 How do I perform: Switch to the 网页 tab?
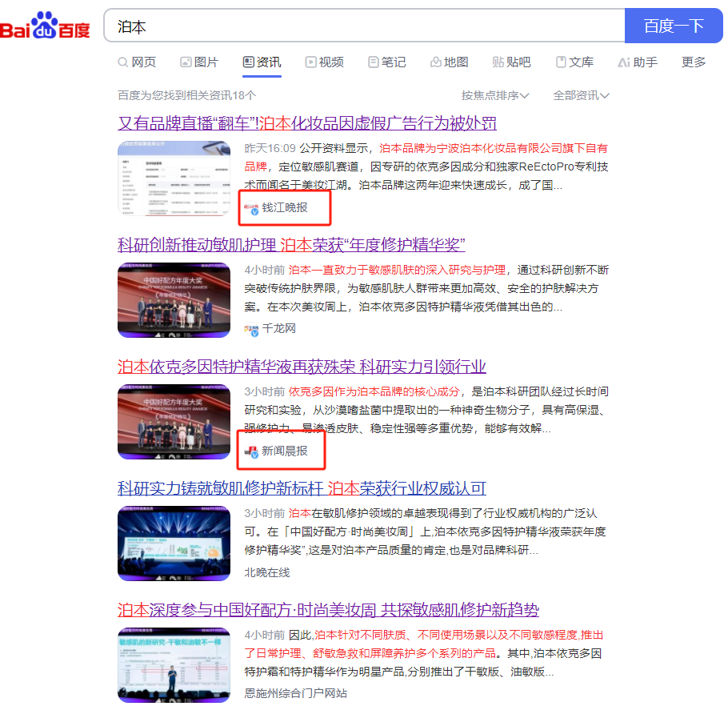point(137,62)
